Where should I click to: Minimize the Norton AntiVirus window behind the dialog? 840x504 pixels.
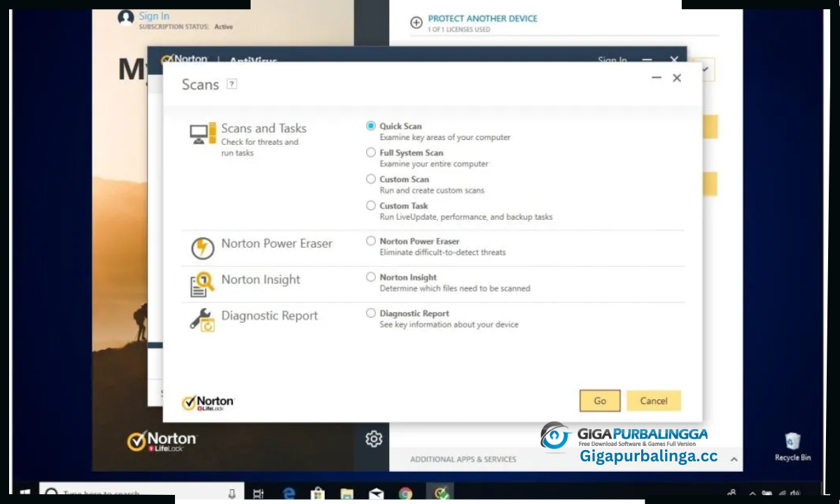(x=647, y=60)
